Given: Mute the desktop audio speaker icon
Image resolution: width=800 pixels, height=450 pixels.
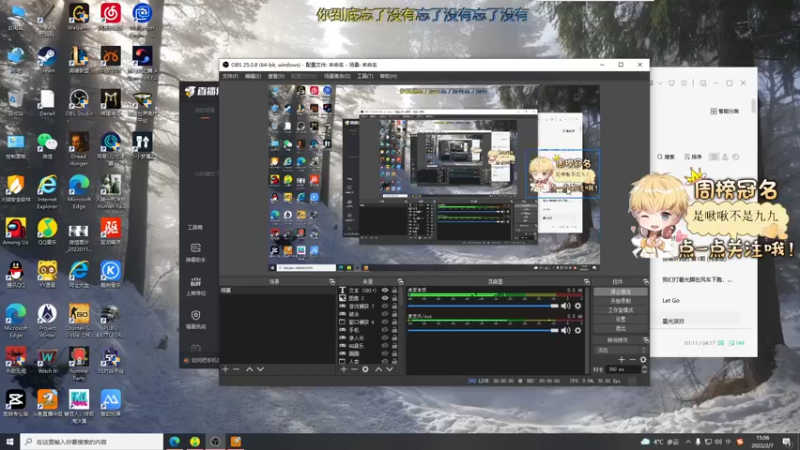Looking at the screenshot, I should coord(565,306).
